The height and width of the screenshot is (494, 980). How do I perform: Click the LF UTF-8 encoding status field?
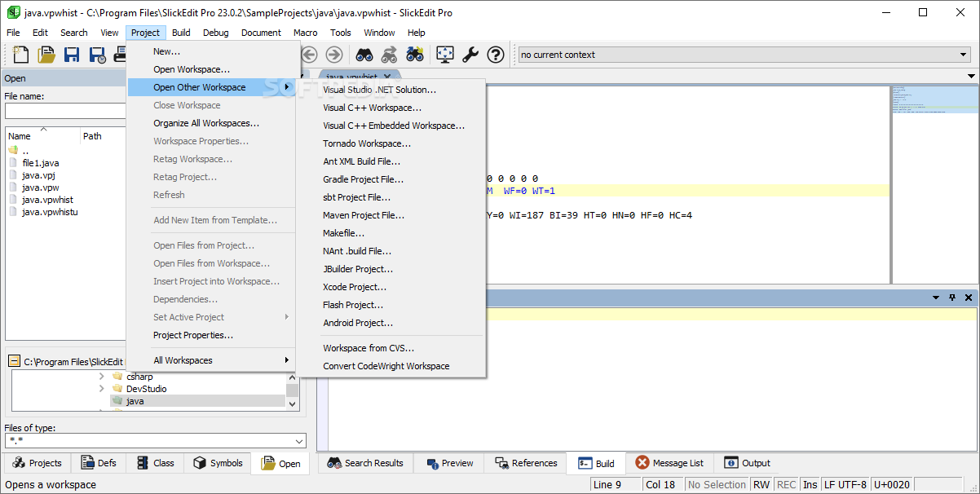[x=845, y=484]
